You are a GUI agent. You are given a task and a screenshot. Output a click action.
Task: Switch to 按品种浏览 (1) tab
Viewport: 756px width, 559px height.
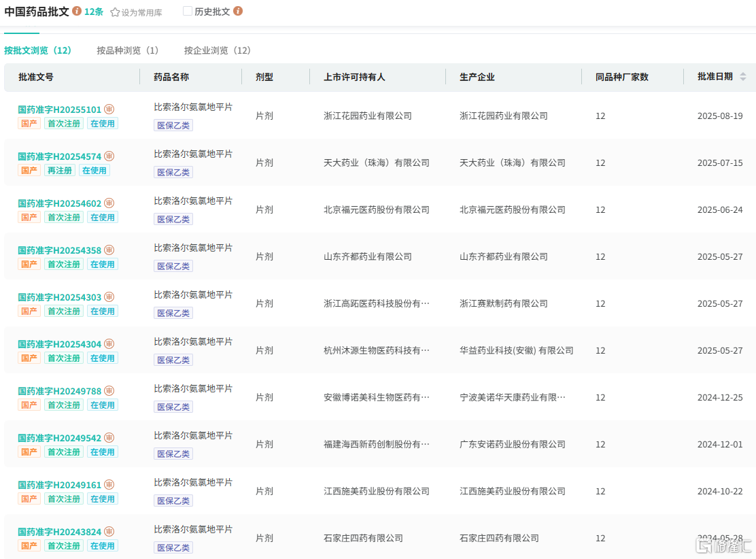[x=128, y=50]
